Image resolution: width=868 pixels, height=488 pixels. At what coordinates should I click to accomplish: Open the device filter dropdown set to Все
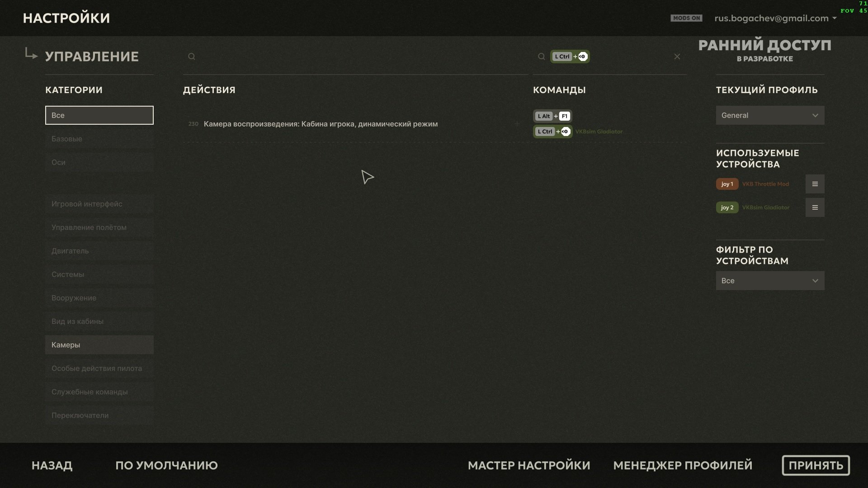[x=770, y=281]
